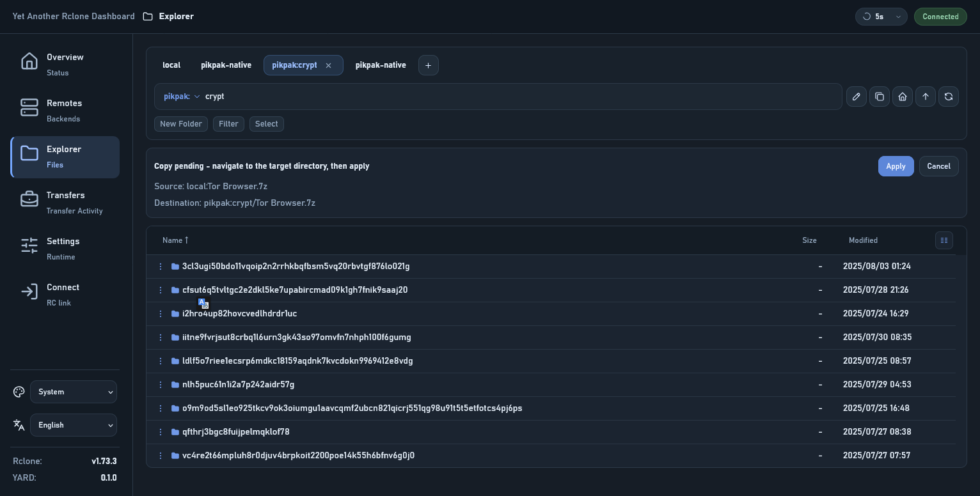Open the kebab menu for qfthrj3bgc8fuijpelmqklof78
Image resolution: width=980 pixels, height=496 pixels.
pos(161,431)
